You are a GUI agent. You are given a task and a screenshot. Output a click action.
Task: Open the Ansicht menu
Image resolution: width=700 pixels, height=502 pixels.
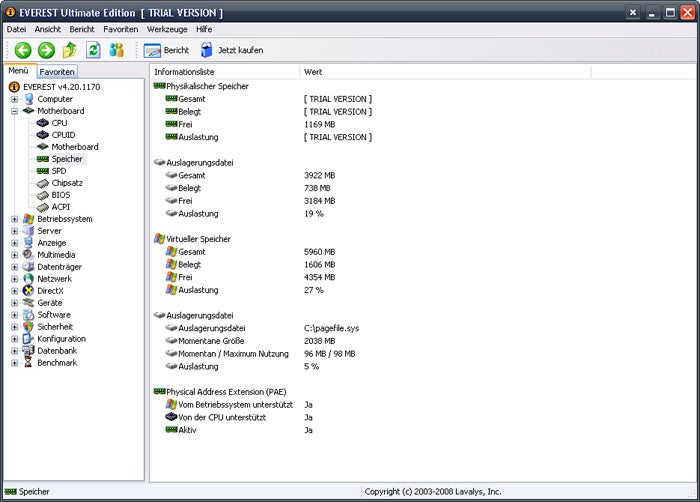(x=47, y=29)
